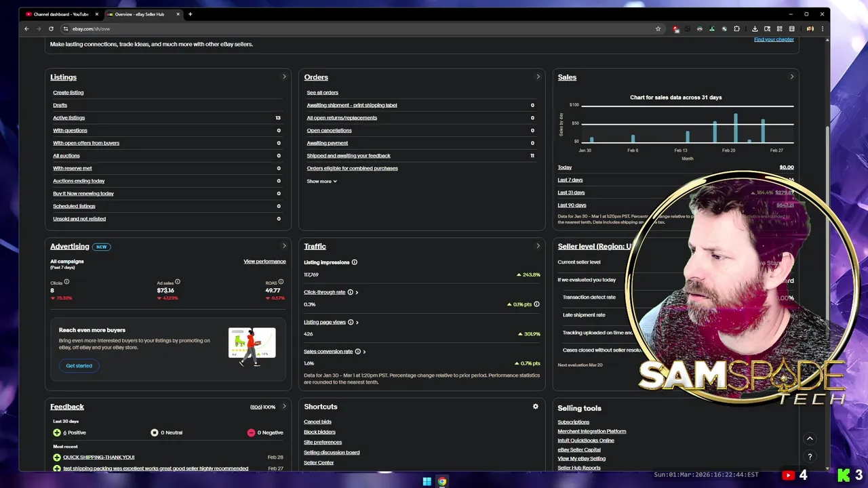The height and width of the screenshot is (488, 868).
Task: Open the Sales conversion rate chevron
Action: [364, 352]
